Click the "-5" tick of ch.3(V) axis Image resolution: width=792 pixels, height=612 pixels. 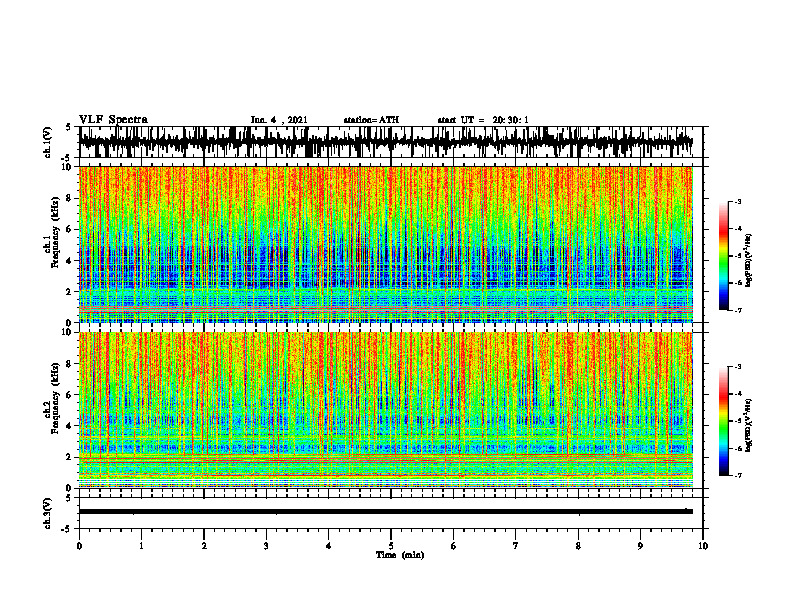(x=67, y=529)
